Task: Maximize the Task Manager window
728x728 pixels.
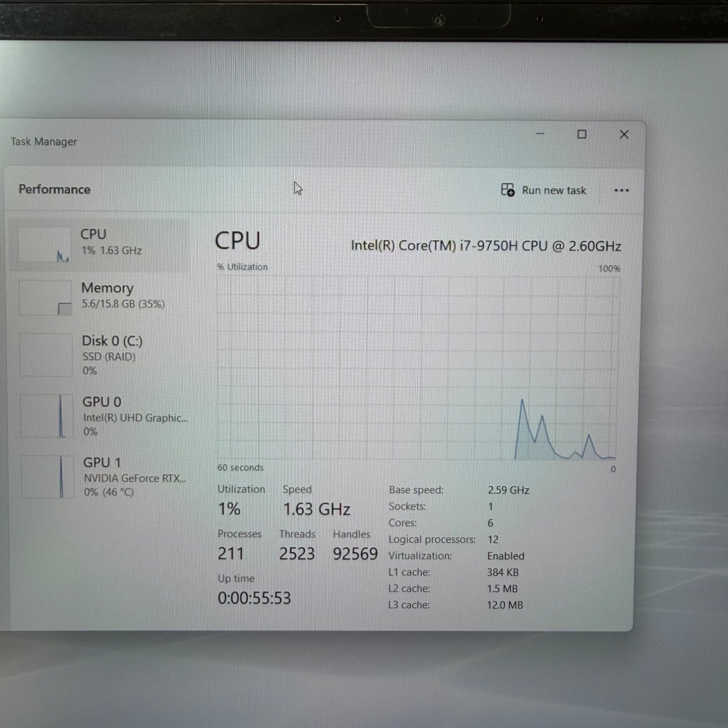Action: click(581, 134)
